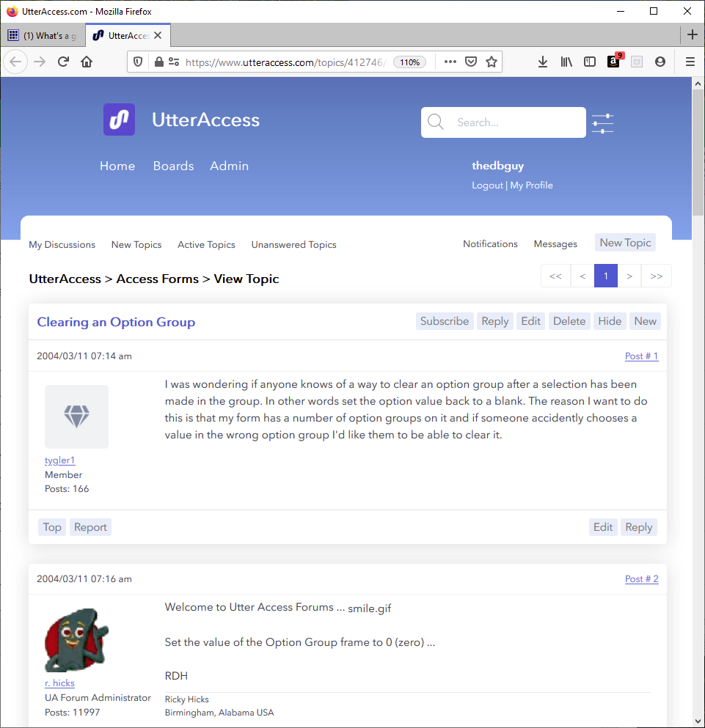
Task: Switch to the "(1) What's a g" tab
Action: pos(43,35)
